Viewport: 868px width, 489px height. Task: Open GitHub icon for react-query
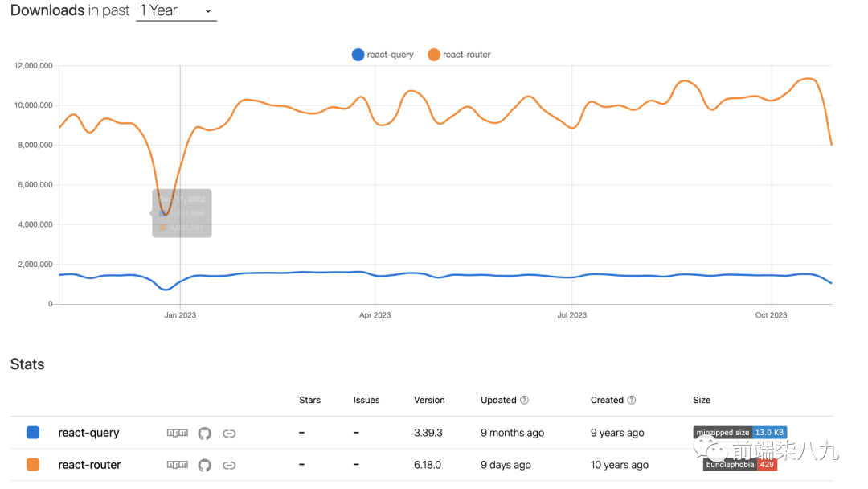click(x=204, y=433)
